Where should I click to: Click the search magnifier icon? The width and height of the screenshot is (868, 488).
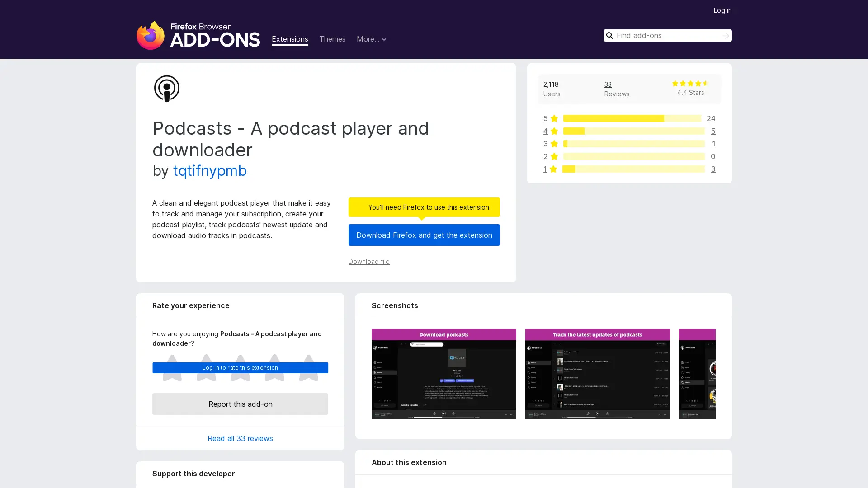pyautogui.click(x=610, y=35)
